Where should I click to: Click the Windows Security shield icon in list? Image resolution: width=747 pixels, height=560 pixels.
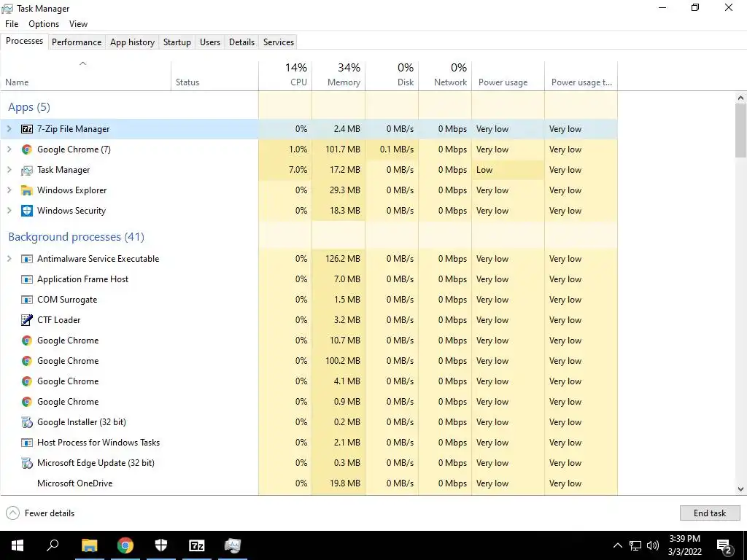[27, 211]
